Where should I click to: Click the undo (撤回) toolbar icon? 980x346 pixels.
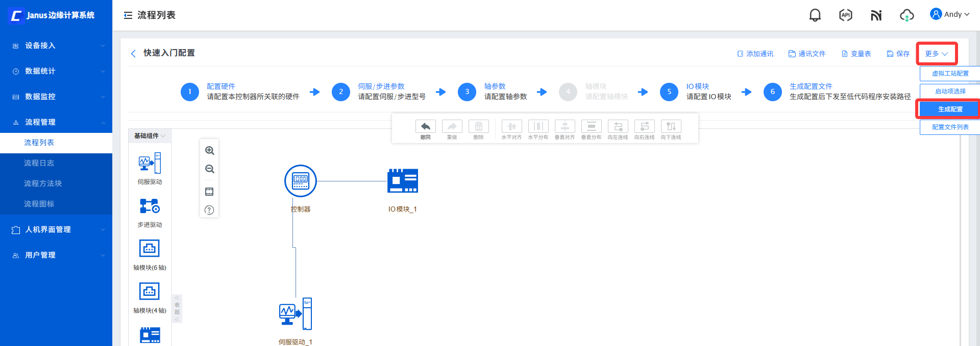425,127
